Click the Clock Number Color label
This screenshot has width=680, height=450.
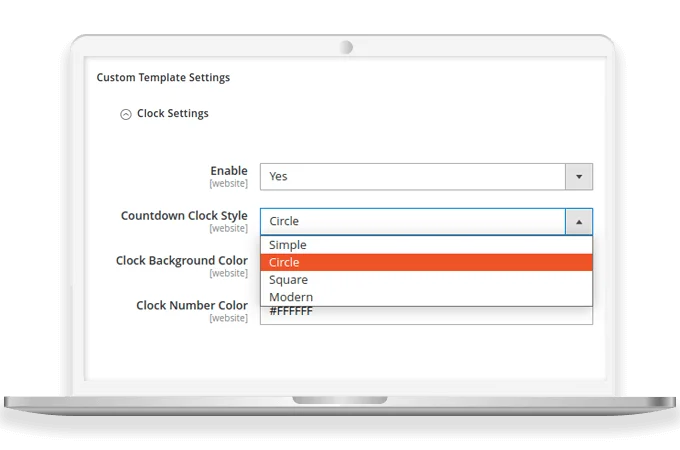192,305
